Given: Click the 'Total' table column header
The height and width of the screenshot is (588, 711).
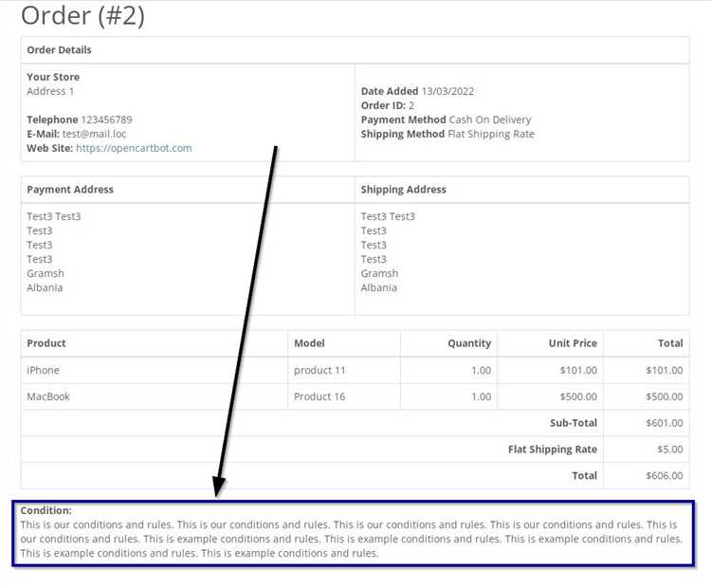Looking at the screenshot, I should tap(670, 343).
